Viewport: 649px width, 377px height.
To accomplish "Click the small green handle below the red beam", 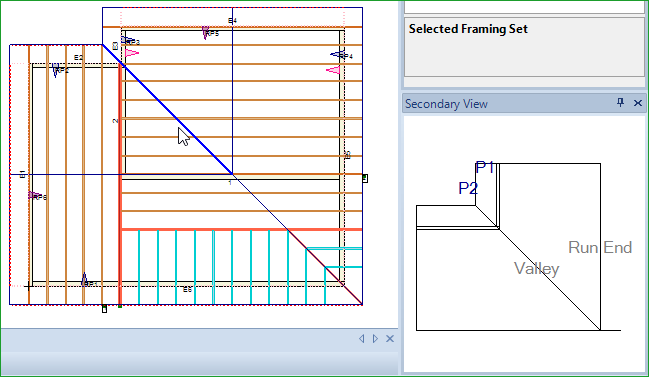I will click(120, 306).
